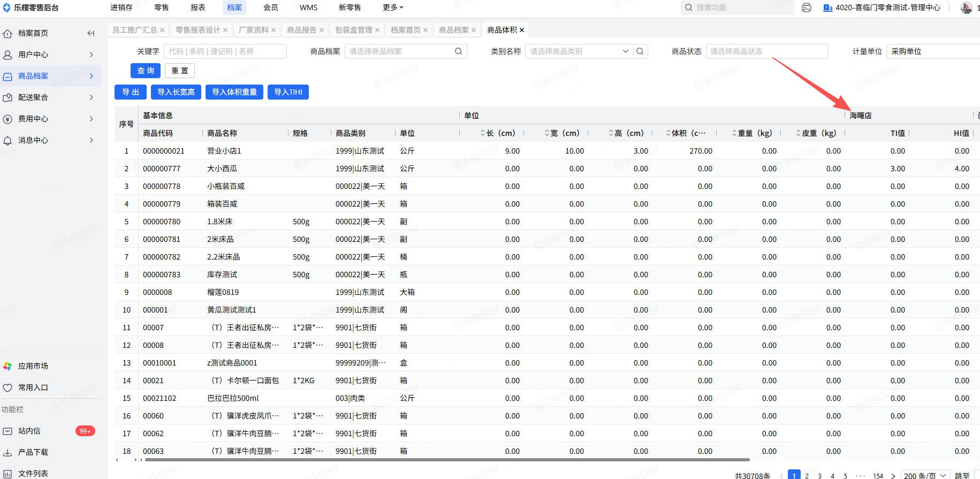Click the printer icon in top bar
The height and width of the screenshot is (479, 980).
click(807, 7)
